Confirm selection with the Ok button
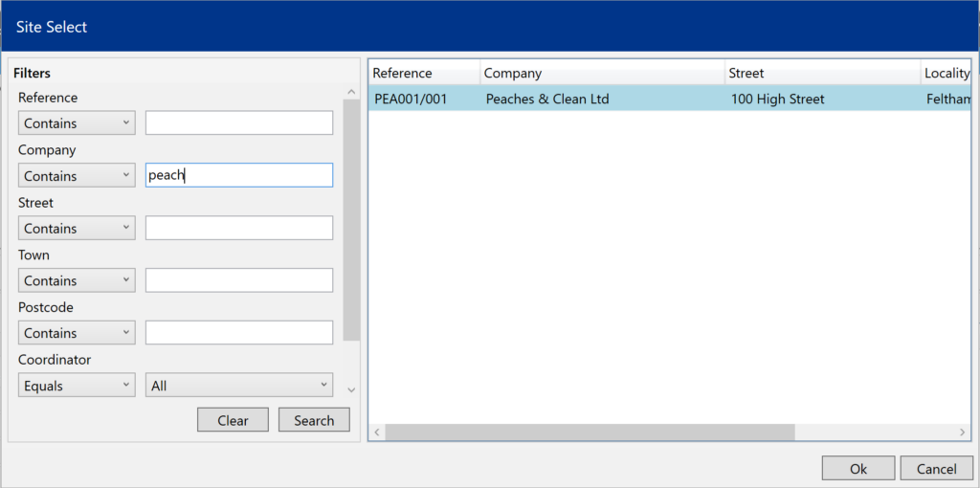The width and height of the screenshot is (980, 488). click(x=857, y=469)
